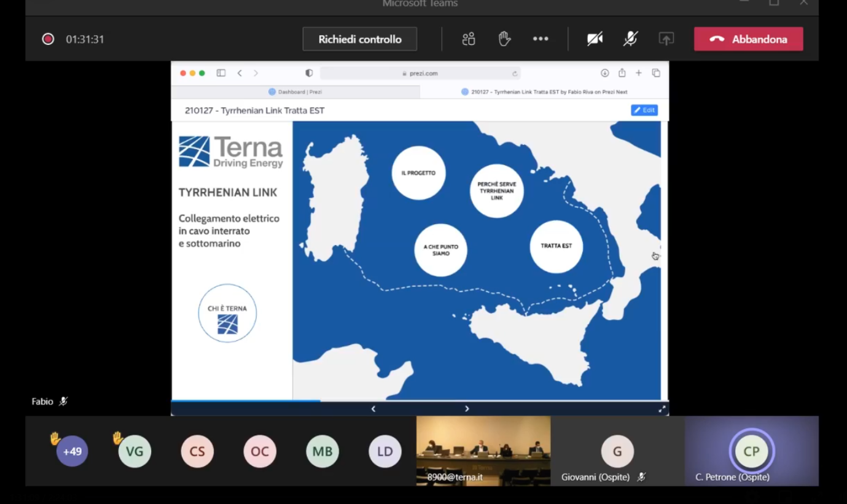Screen dimensions: 847x504
Task: Click the browser share icon
Action: 622,73
